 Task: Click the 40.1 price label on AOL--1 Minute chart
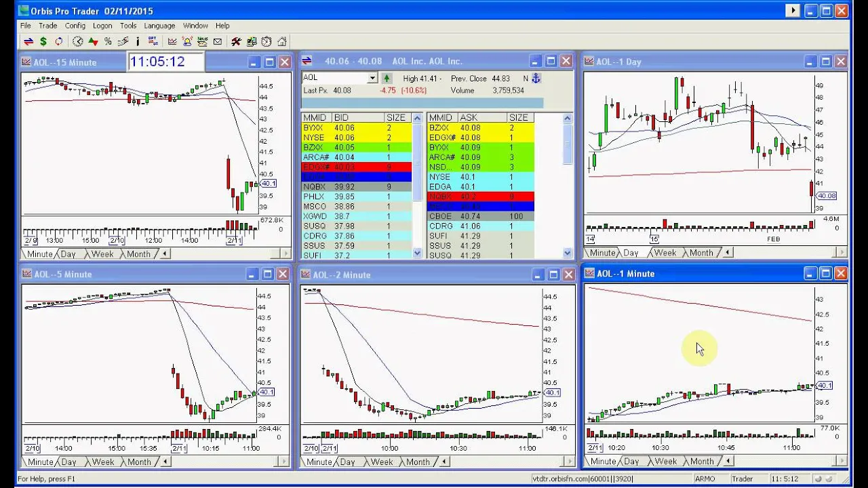pos(825,386)
